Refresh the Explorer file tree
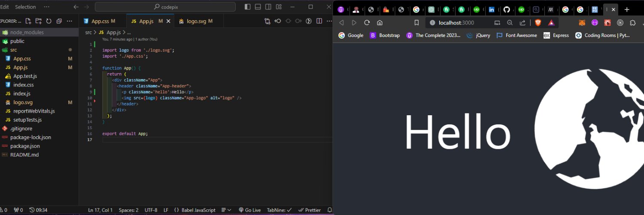The height and width of the screenshot is (215, 644). pyautogui.click(x=49, y=21)
